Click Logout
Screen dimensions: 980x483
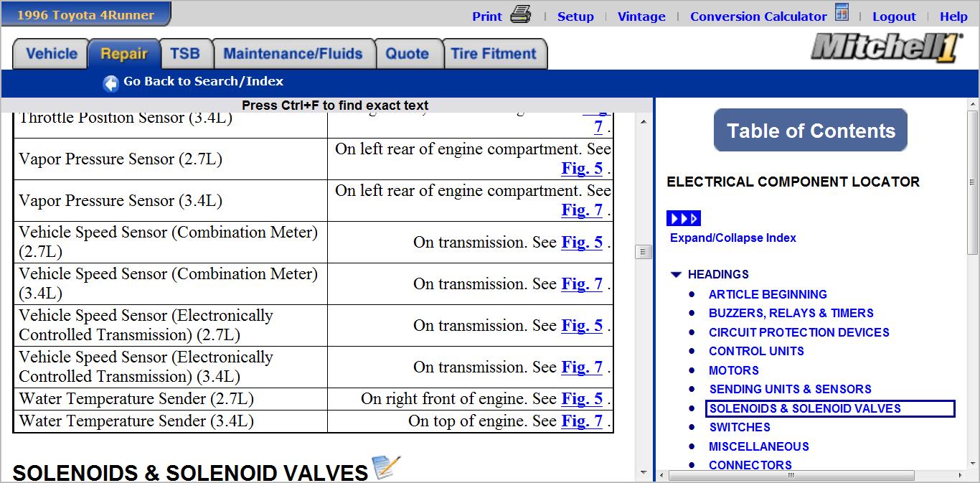click(894, 17)
